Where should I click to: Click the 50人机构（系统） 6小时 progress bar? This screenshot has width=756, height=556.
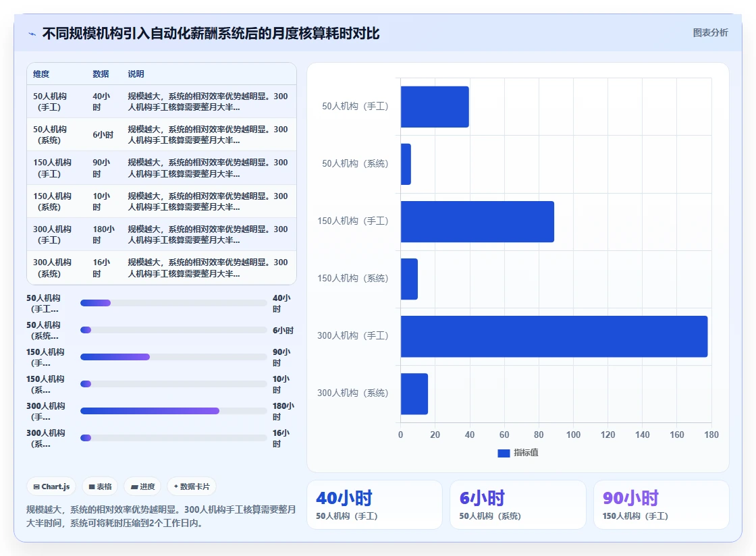pos(173,330)
